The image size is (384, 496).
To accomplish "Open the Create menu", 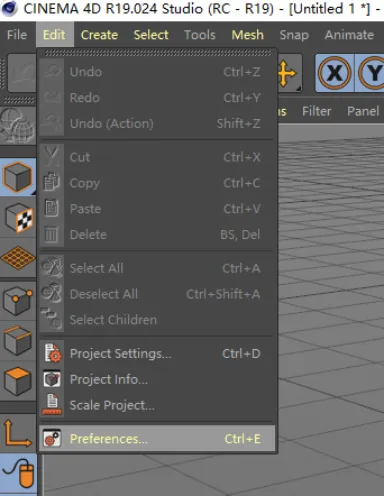I will [x=99, y=35].
